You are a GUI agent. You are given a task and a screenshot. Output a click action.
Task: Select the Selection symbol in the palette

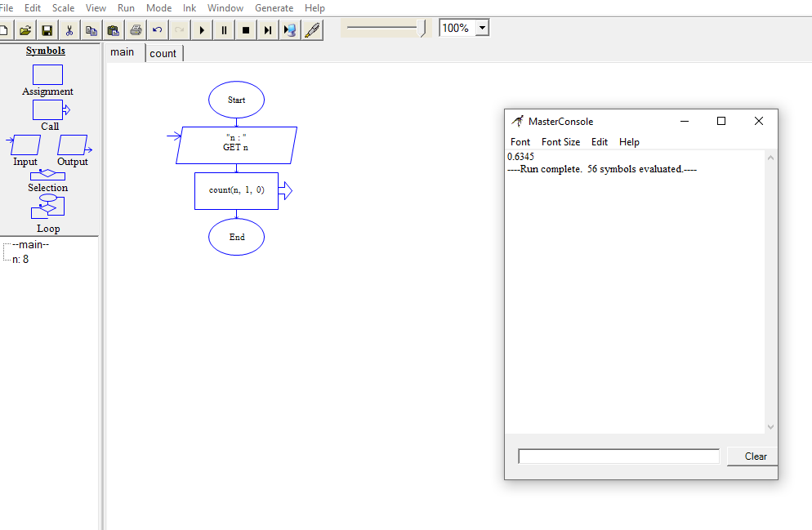click(x=47, y=176)
